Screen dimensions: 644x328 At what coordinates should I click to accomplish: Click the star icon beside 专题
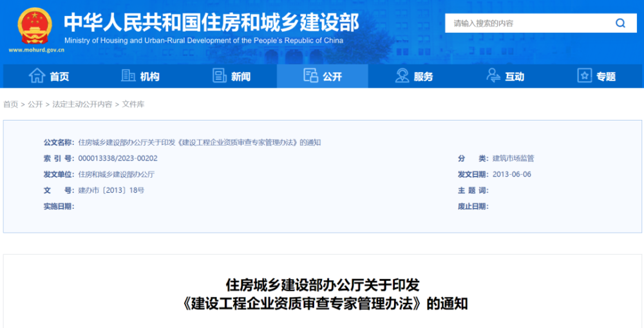tap(585, 76)
